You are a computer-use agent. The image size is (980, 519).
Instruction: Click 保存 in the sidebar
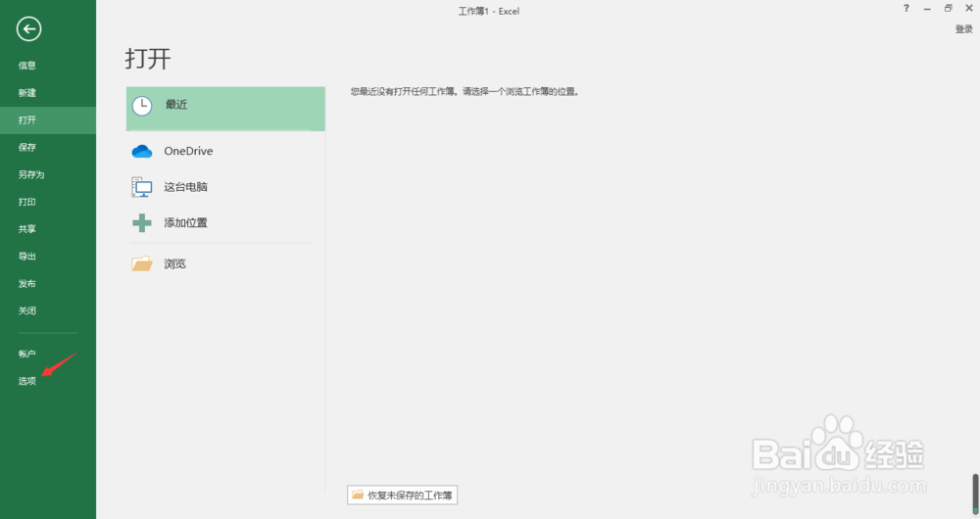[x=26, y=148]
